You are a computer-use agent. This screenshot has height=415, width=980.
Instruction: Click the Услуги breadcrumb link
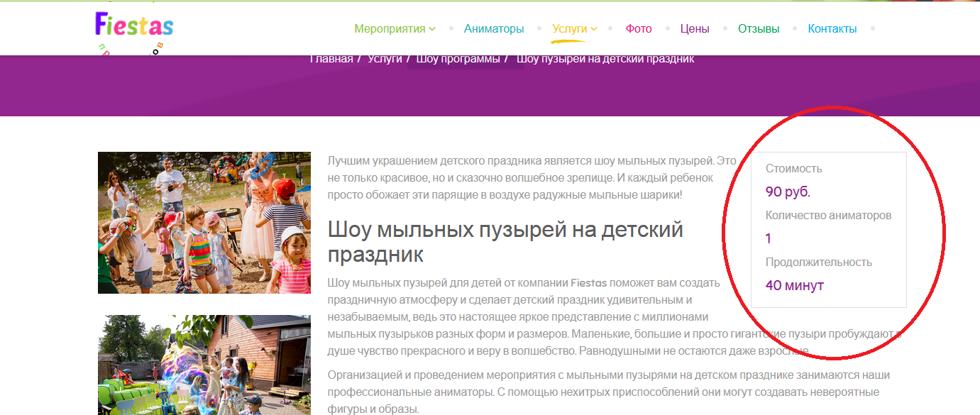(x=385, y=59)
